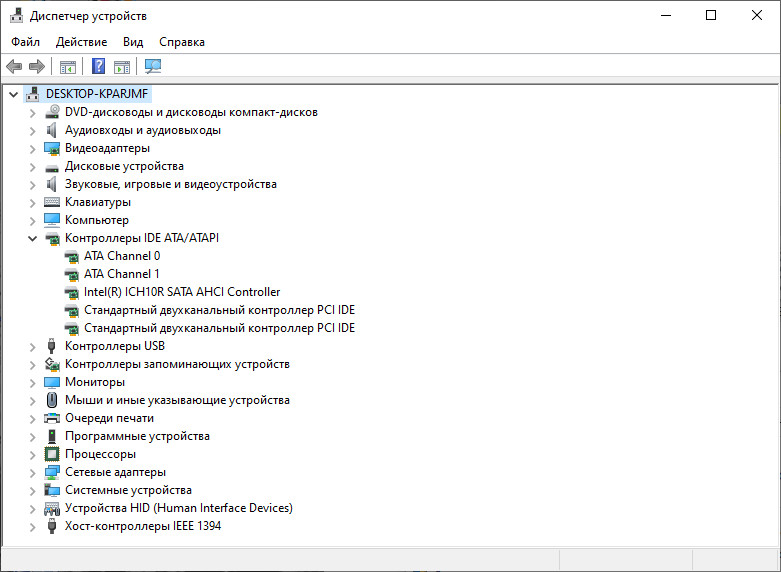Open Help via blue question mark icon
This screenshot has height=572, width=781.
(99, 66)
